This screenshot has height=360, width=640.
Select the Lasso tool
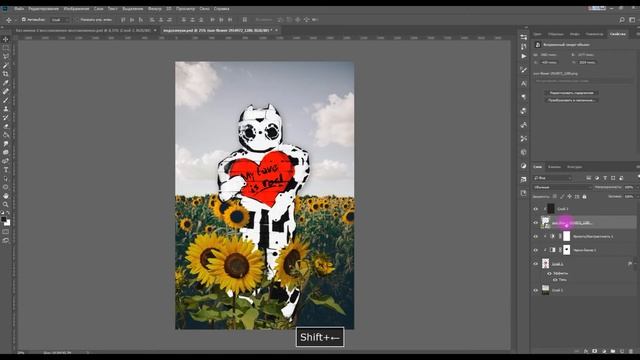click(x=6, y=57)
